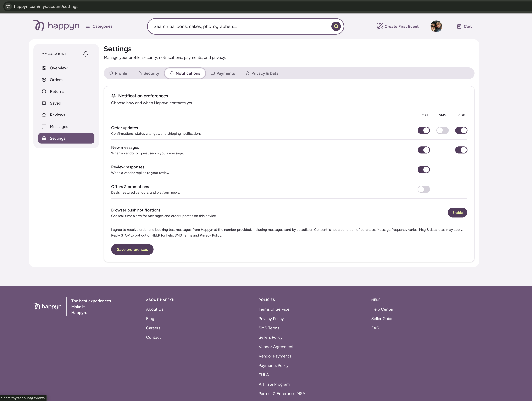Click the My Account bell icon
532x401 pixels.
pyautogui.click(x=85, y=54)
